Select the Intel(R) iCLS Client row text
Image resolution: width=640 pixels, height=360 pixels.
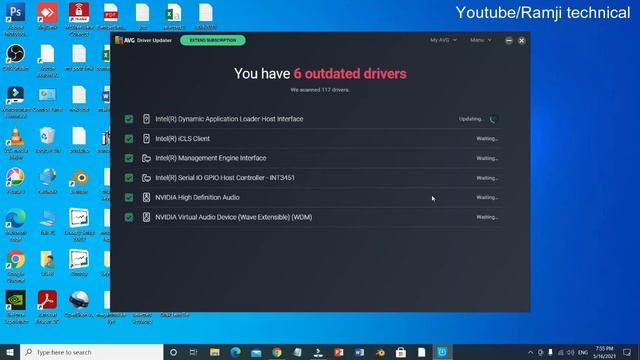pyautogui.click(x=182, y=139)
